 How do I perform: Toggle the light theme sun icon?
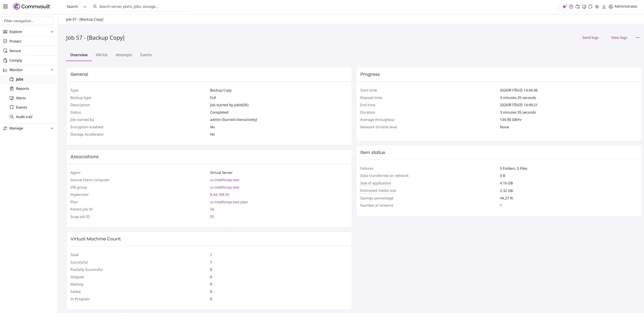[597, 7]
